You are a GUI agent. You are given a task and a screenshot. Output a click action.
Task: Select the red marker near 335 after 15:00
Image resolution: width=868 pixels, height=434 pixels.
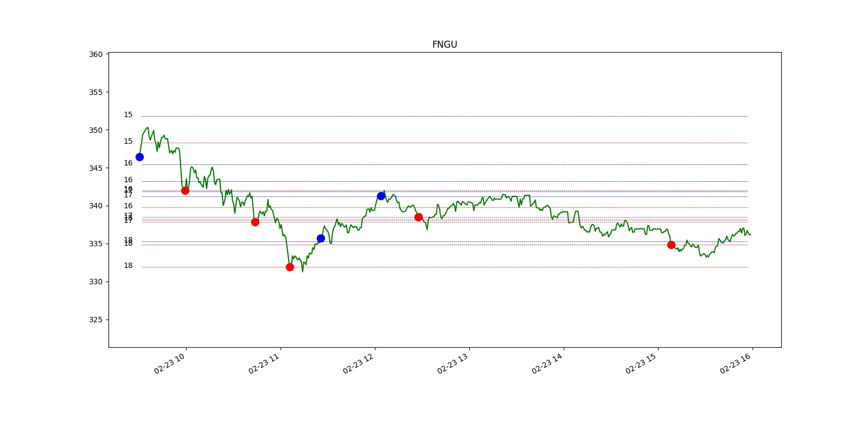pos(671,245)
